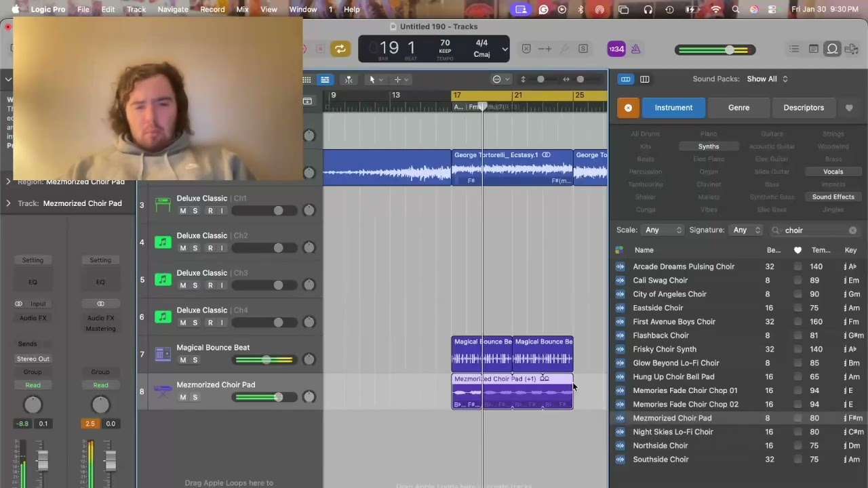Viewport: 868px width, 488px height.
Task: Click the master volume slider knob
Action: tap(730, 49)
